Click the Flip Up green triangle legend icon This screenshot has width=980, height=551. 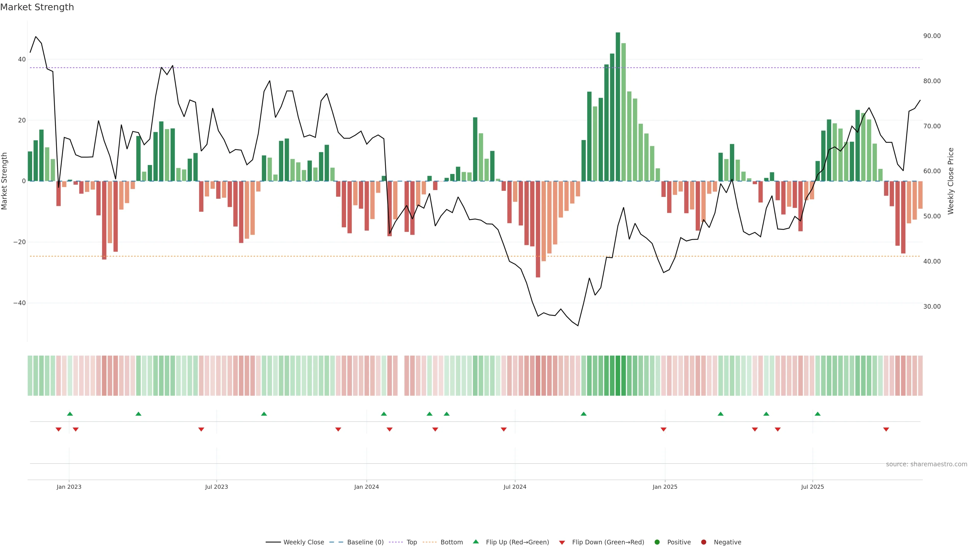(x=475, y=542)
